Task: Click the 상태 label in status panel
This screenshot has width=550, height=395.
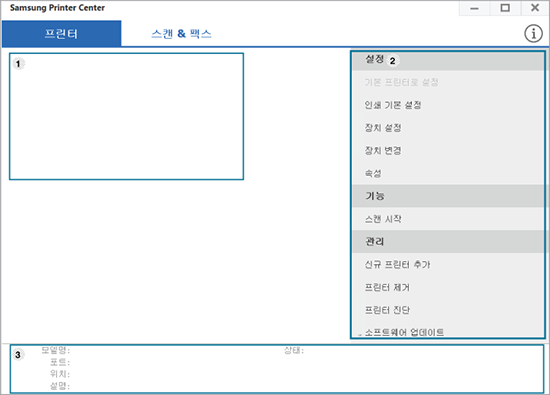Action: pos(294,350)
